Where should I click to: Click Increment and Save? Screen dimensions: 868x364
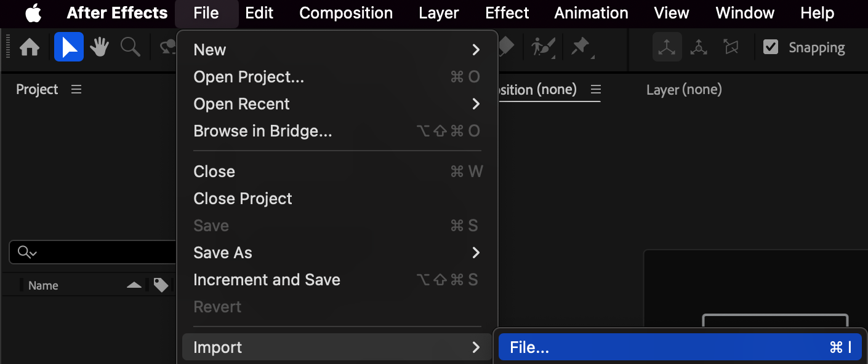pos(267,280)
